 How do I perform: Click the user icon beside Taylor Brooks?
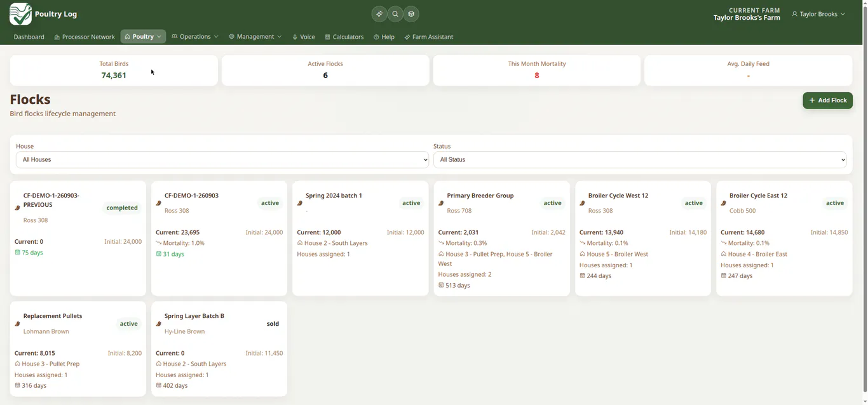[794, 14]
